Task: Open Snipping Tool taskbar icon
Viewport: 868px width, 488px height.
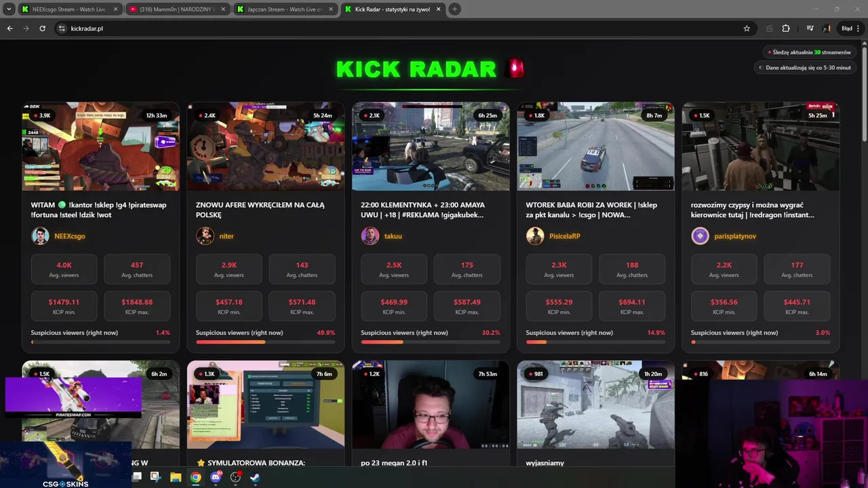Action: pos(155,477)
